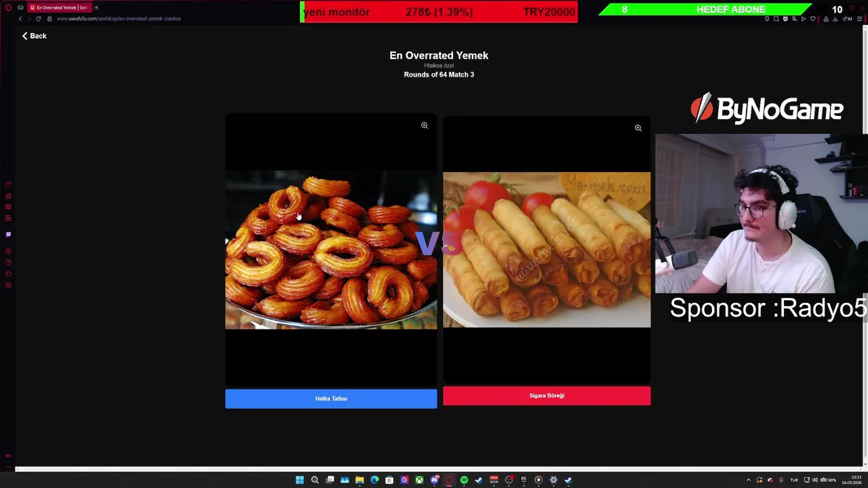The width and height of the screenshot is (868, 488).
Task: Open a new browser tab
Action: [x=96, y=7]
